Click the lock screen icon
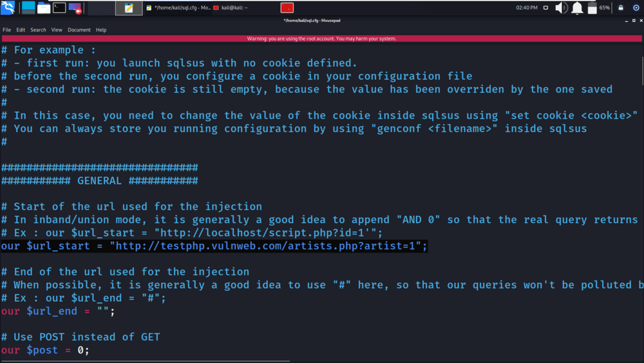The width and height of the screenshot is (644, 363). tap(621, 8)
